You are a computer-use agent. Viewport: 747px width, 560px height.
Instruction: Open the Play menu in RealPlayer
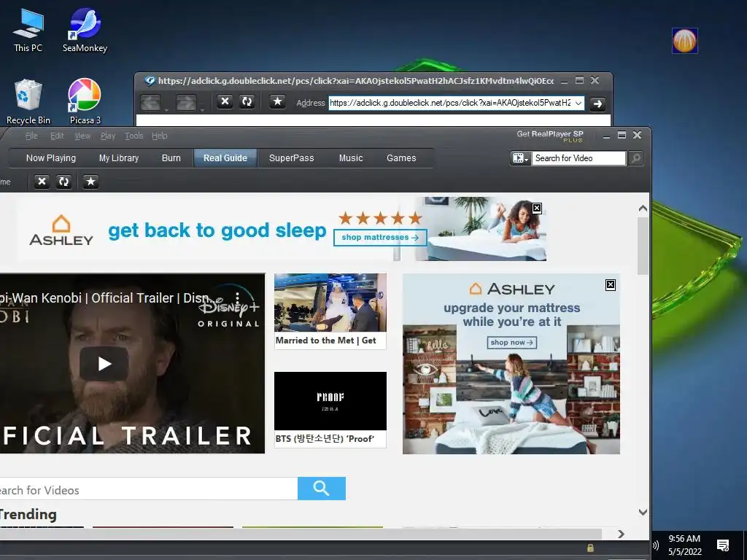[108, 136]
